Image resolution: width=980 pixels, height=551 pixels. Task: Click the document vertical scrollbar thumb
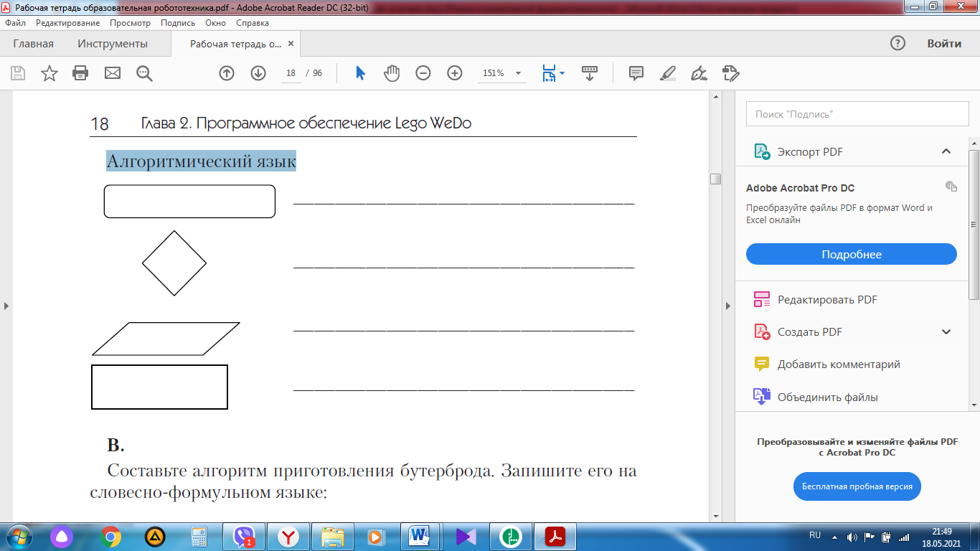pos(715,179)
